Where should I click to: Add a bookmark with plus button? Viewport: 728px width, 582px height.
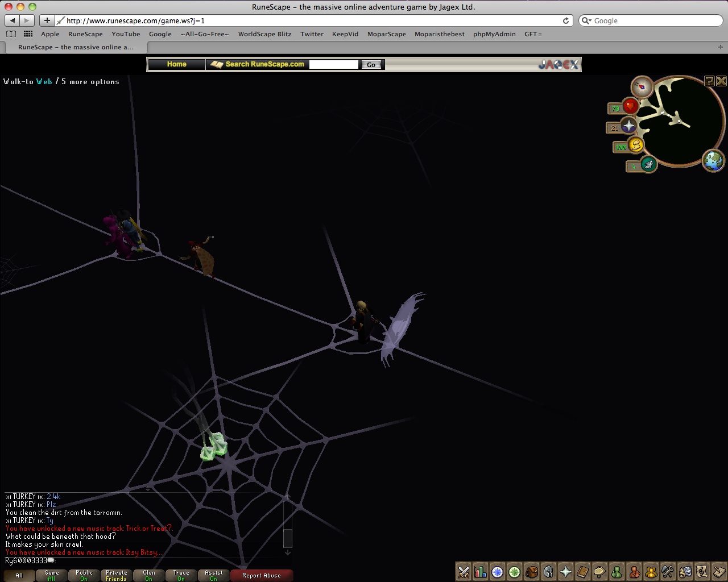(x=47, y=20)
